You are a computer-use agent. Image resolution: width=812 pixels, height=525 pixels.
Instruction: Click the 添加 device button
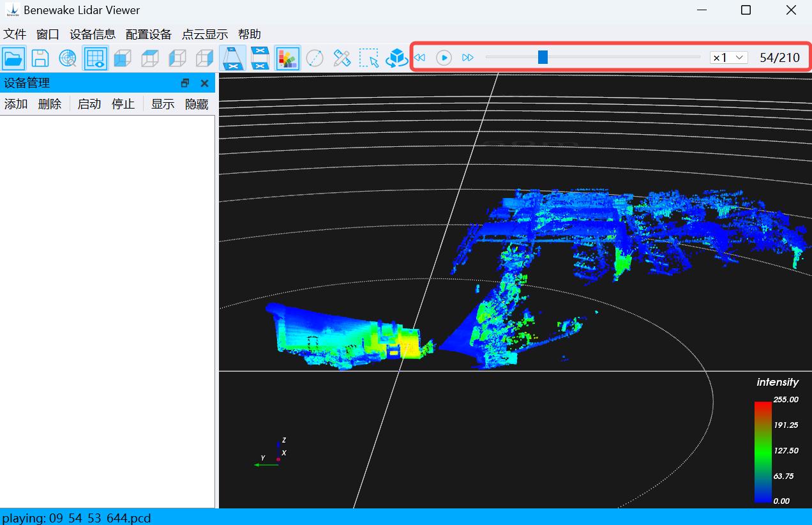16,104
